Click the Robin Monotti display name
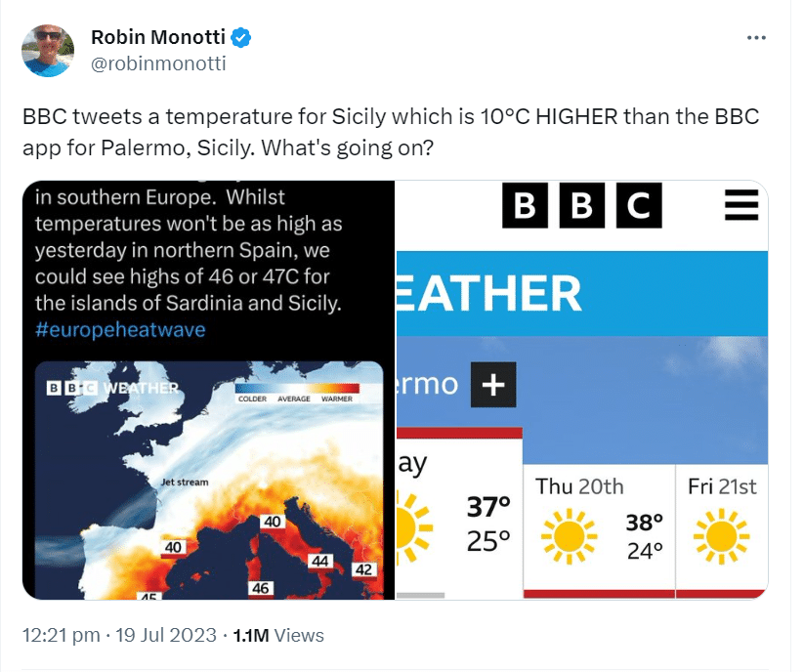Image resolution: width=804 pixels, height=672 pixels. [x=158, y=37]
